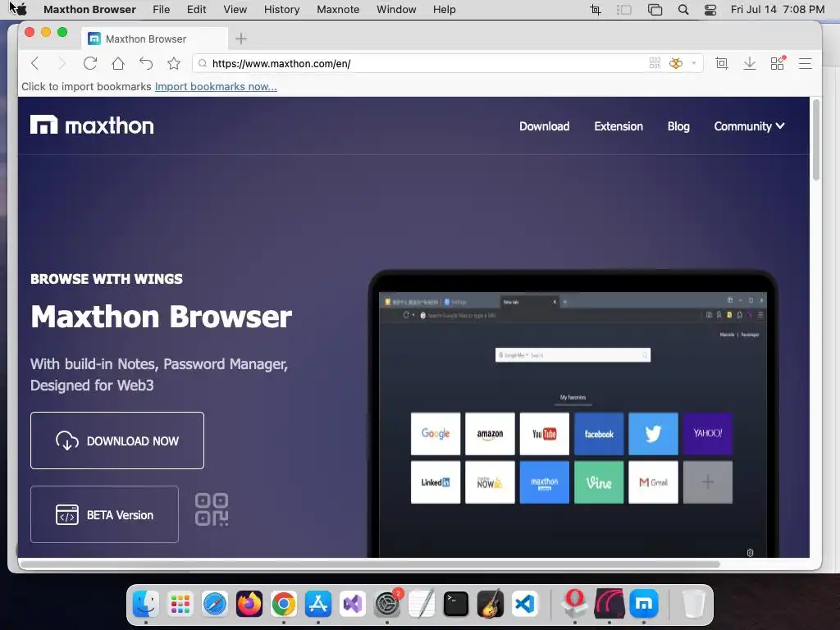
Task: Open the extensions grid icon with red dot
Action: click(778, 63)
